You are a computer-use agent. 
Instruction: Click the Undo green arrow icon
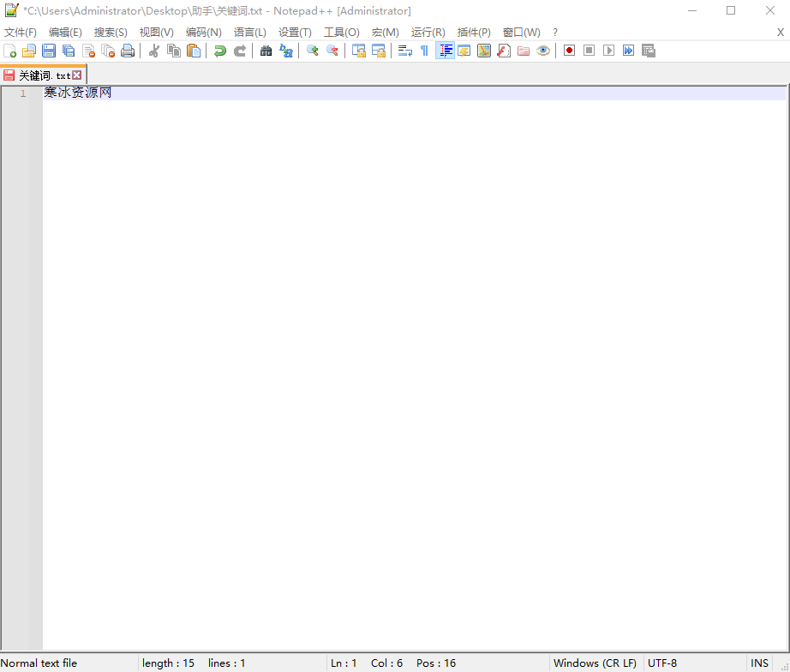220,51
